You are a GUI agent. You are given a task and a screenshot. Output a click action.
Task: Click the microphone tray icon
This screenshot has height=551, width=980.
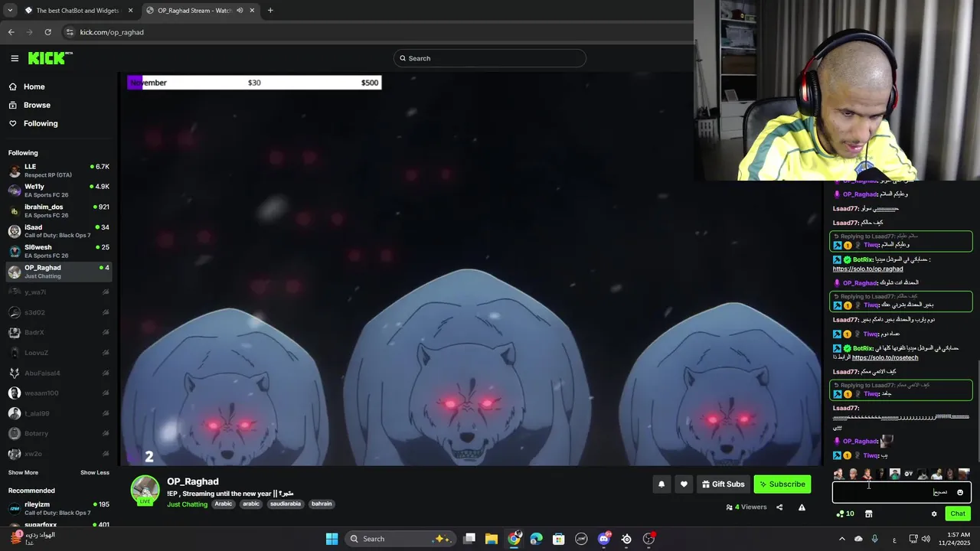coord(874,539)
